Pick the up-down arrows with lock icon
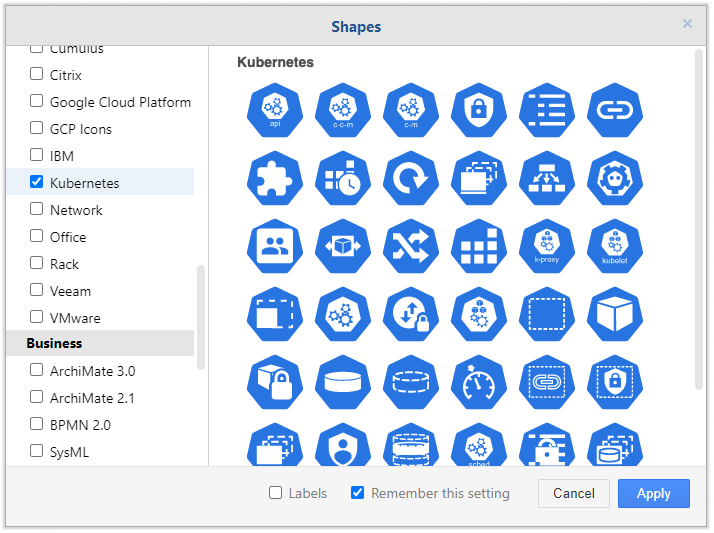The width and height of the screenshot is (714, 533). click(411, 314)
